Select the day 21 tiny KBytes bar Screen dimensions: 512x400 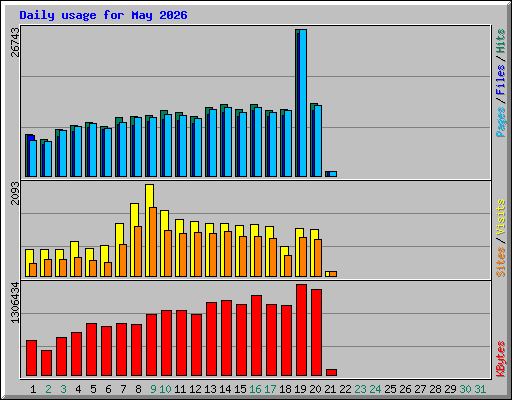tap(331, 372)
